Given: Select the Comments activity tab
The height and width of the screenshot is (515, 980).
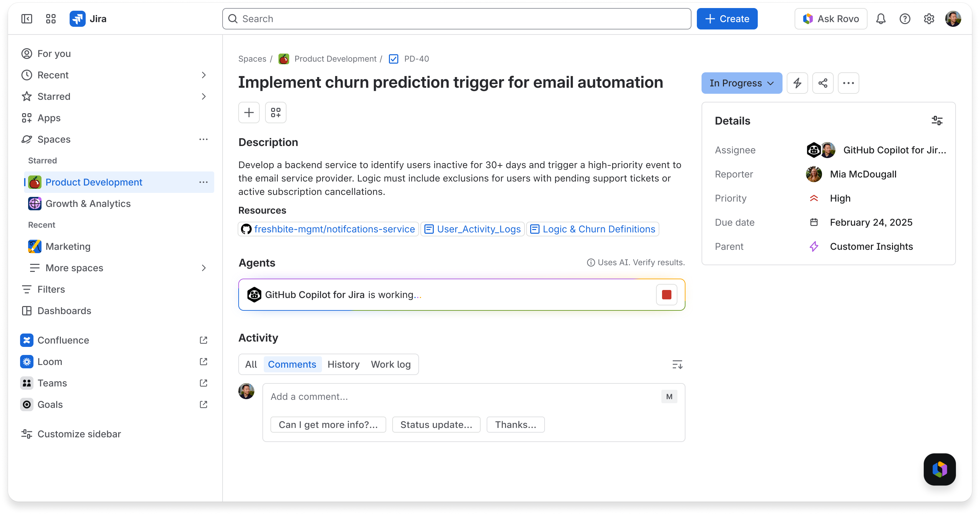Looking at the screenshot, I should (292, 364).
